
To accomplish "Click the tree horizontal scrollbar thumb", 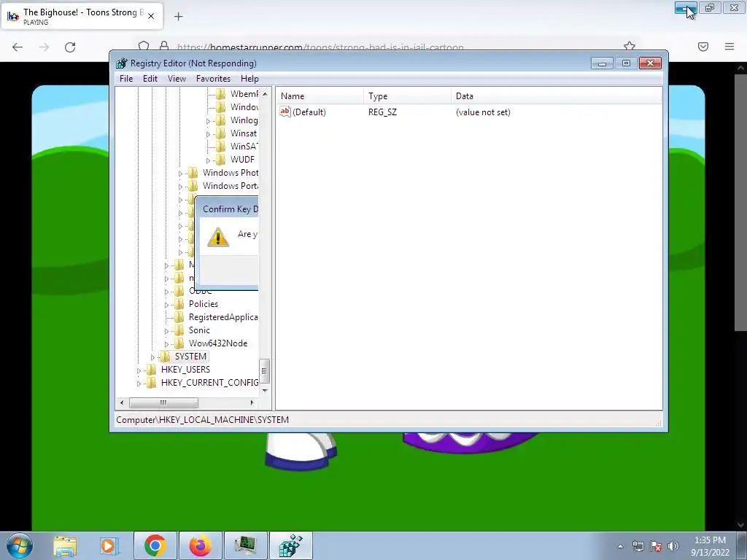I will pos(163,402).
